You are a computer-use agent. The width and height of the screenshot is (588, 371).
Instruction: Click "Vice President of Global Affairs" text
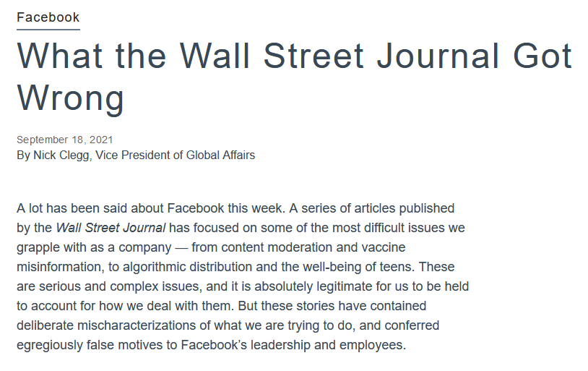tap(175, 155)
